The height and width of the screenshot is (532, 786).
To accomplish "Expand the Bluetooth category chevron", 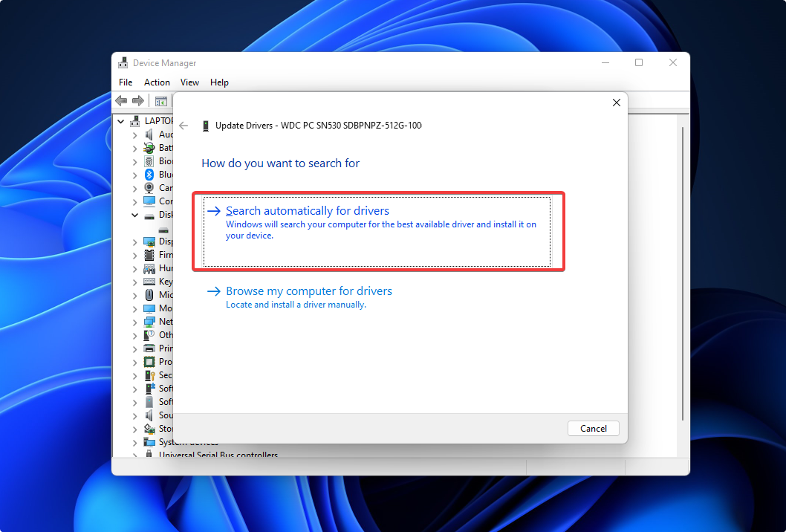I will (134, 175).
